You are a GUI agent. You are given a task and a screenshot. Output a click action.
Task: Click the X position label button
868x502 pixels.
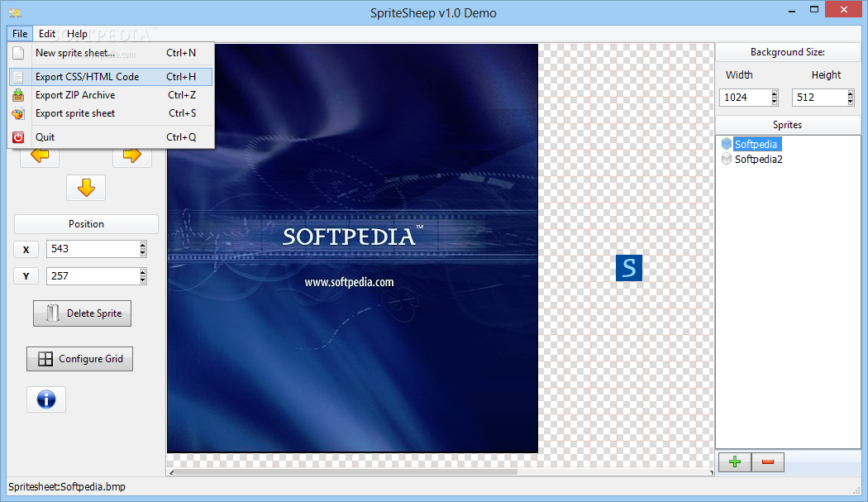[x=26, y=249]
